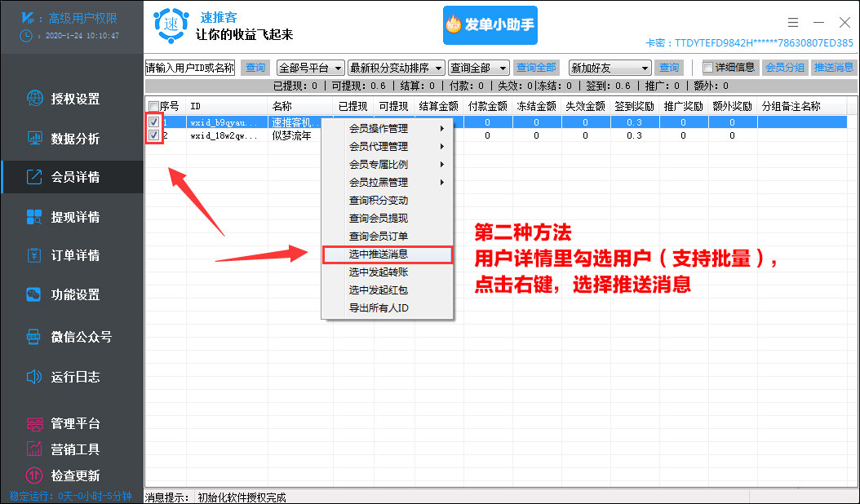Click the 发单小助手 button

(490, 25)
